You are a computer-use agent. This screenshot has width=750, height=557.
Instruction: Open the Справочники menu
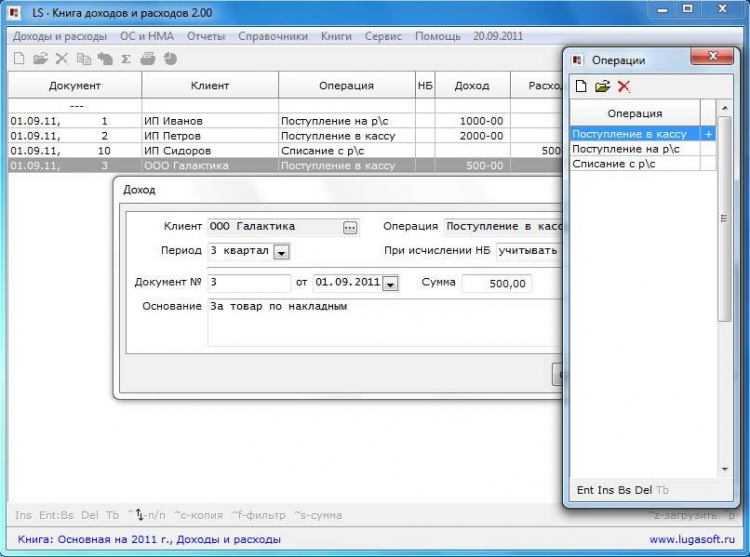[x=273, y=36]
